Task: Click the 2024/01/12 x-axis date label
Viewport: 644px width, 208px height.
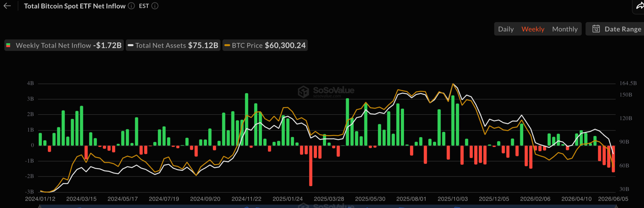Action: click(40, 199)
